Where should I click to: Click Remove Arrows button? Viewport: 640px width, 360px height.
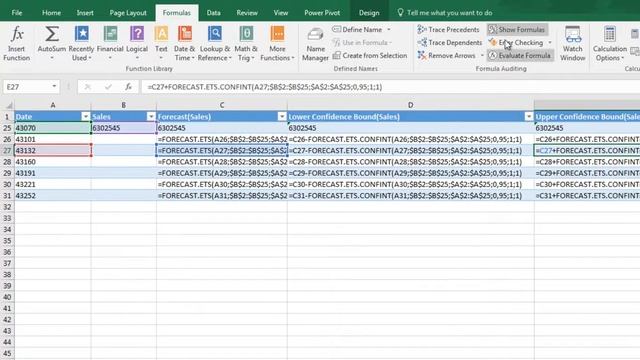point(447,56)
